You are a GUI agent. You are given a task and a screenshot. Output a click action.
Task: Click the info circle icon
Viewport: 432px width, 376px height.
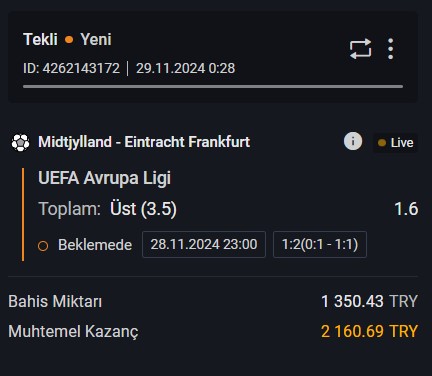[x=353, y=141]
